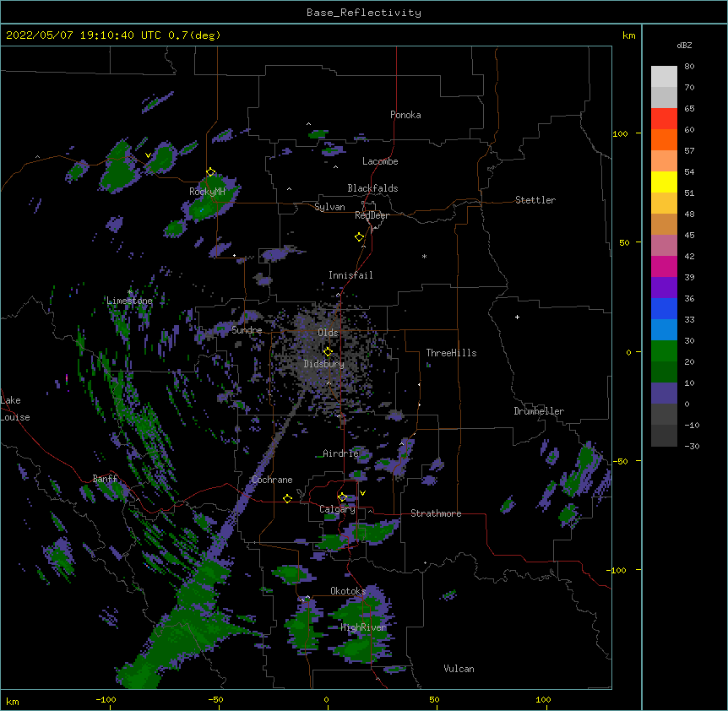This screenshot has width=728, height=711.
Task: Click the Stettler city label
Action: tap(535, 200)
